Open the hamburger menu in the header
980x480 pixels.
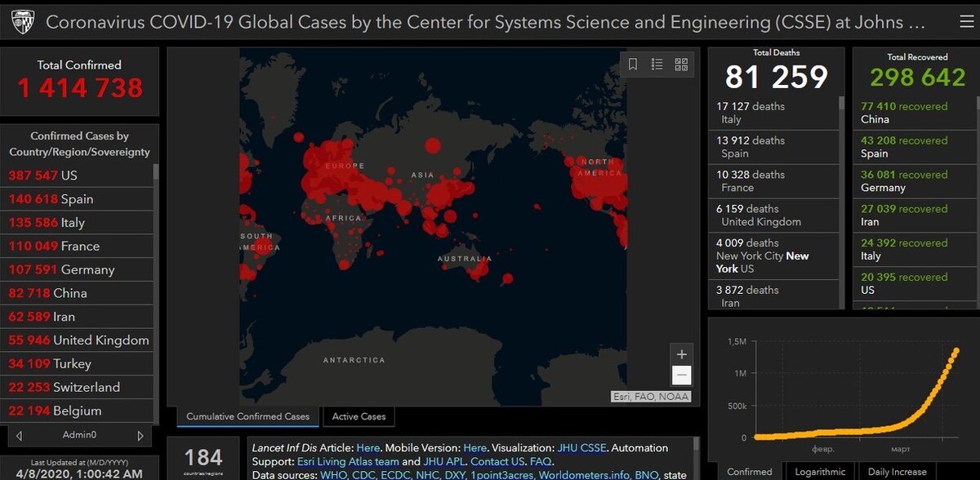pos(966,22)
